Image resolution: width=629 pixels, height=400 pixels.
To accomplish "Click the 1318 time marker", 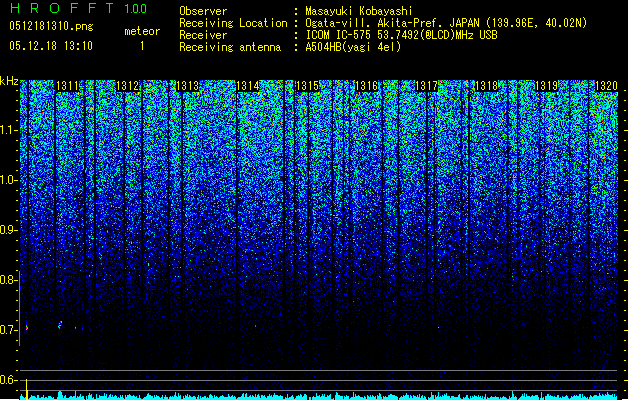I will [486, 86].
